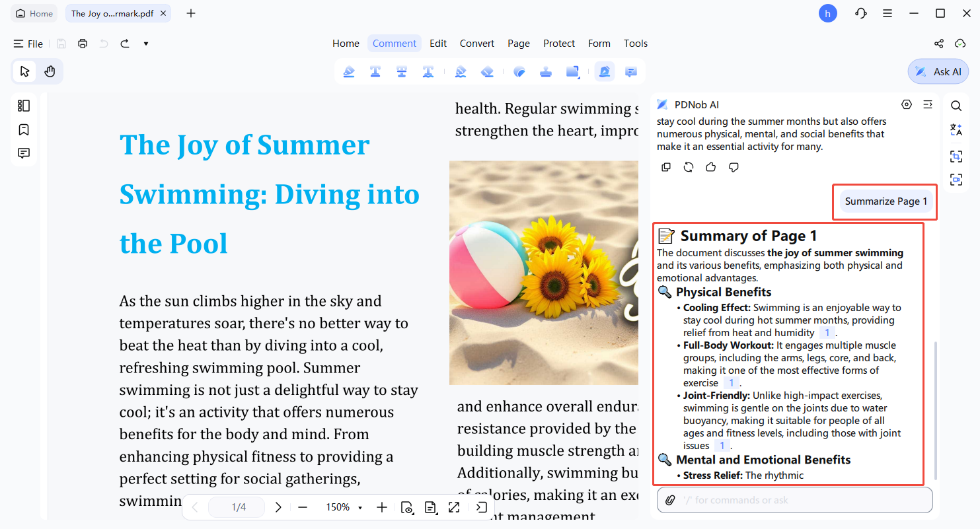Open the redo options dropdown arrow
The height and width of the screenshot is (529, 980).
145,44
